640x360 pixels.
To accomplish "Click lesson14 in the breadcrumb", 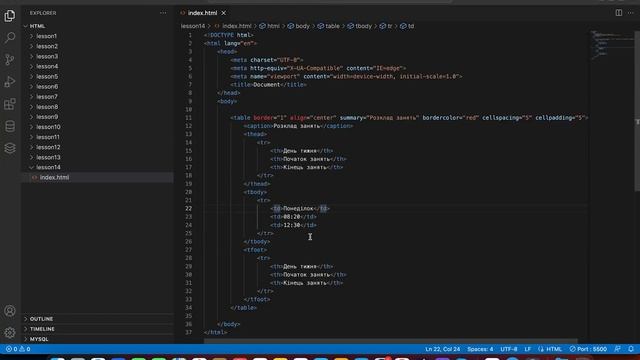I will click(193, 26).
